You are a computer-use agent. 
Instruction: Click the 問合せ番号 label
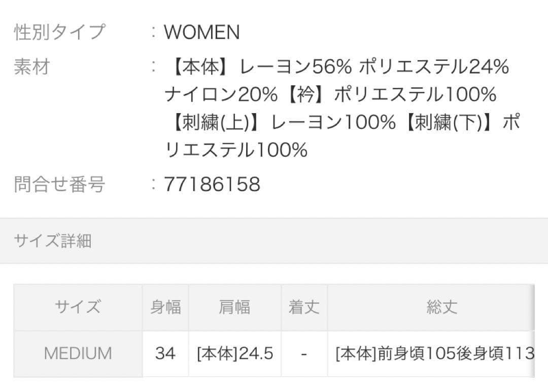(x=59, y=184)
